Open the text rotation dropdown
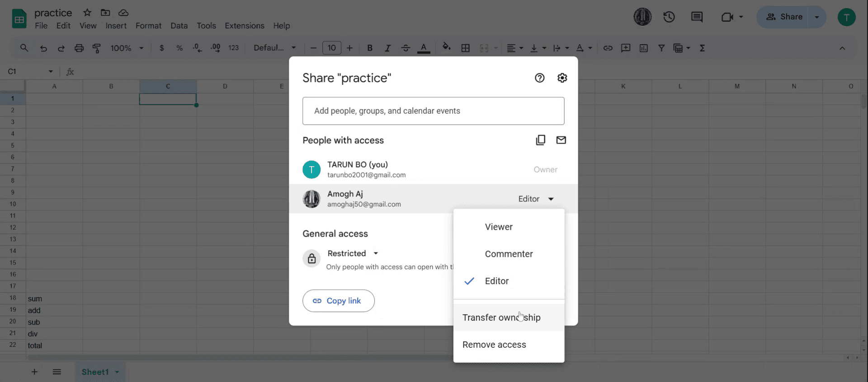The image size is (868, 382). click(x=584, y=48)
